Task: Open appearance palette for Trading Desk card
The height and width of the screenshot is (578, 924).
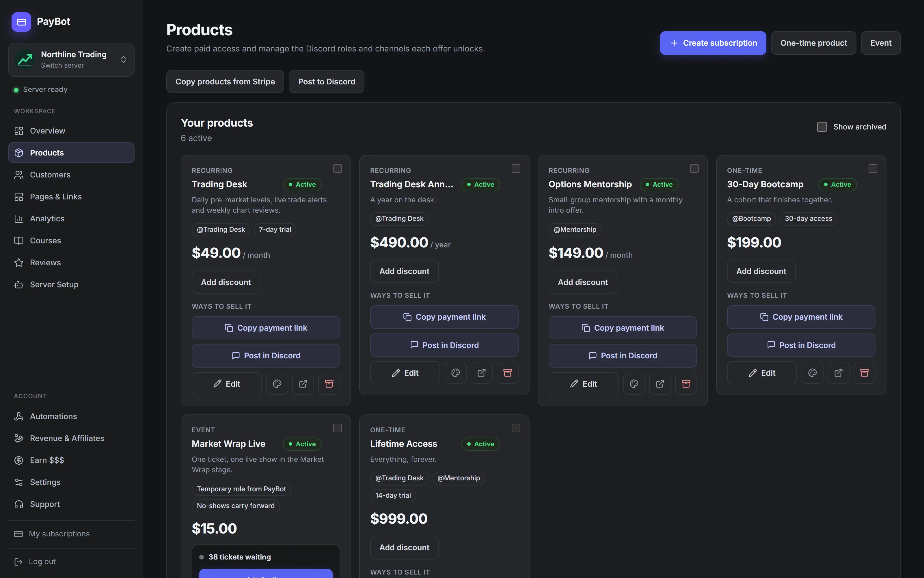Action: (x=277, y=384)
